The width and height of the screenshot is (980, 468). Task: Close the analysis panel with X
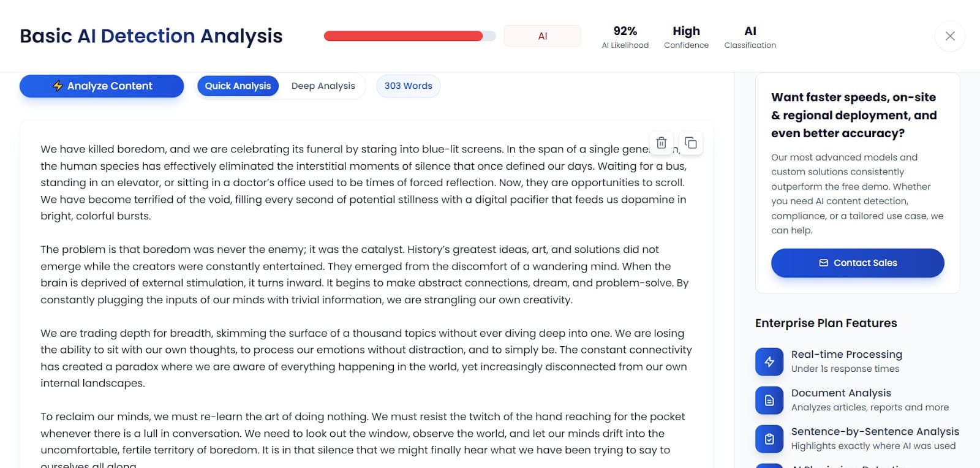(x=949, y=36)
